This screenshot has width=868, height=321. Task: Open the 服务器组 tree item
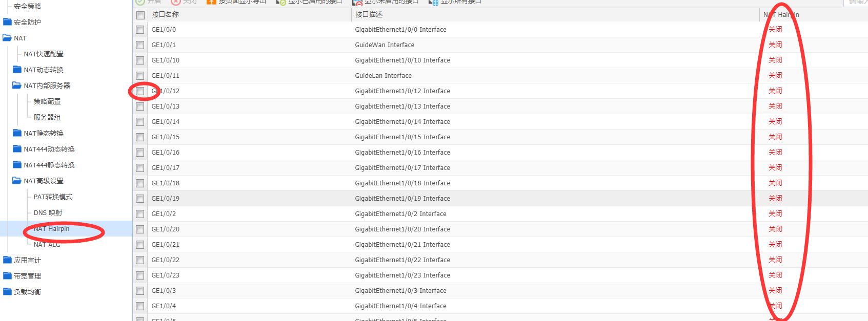coord(47,117)
